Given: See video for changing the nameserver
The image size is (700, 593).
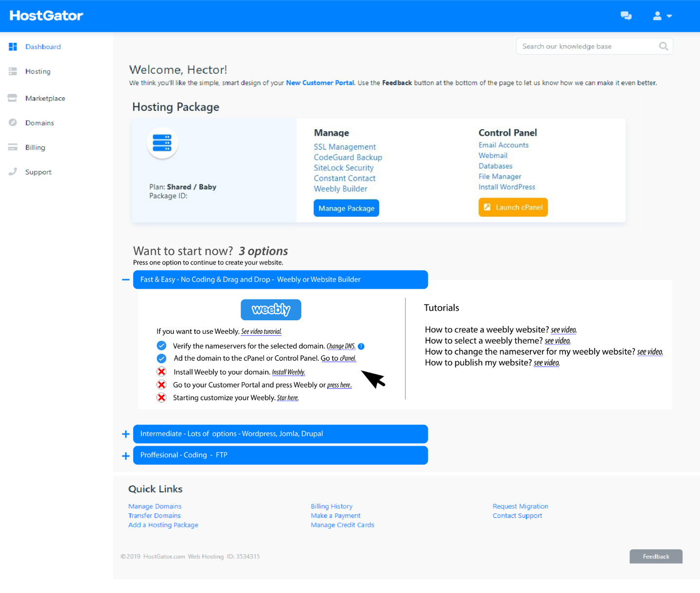Looking at the screenshot, I should click(x=650, y=352).
